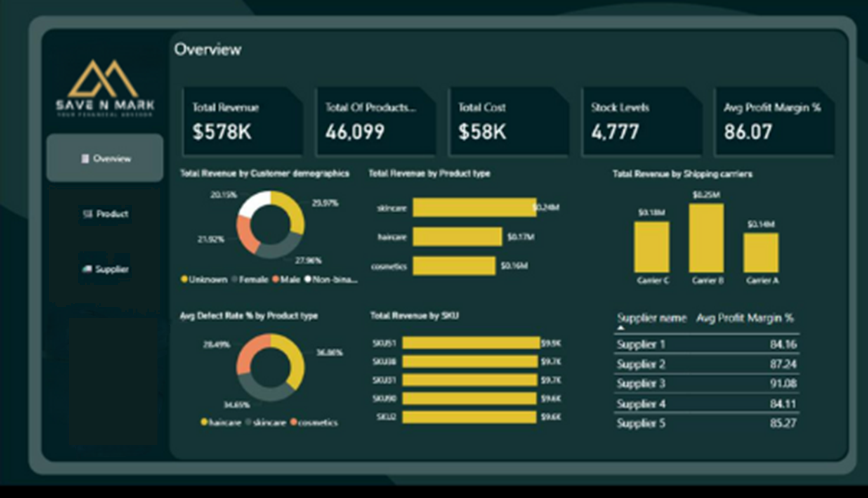
Task: Go to the Supplier page
Action: click(106, 269)
